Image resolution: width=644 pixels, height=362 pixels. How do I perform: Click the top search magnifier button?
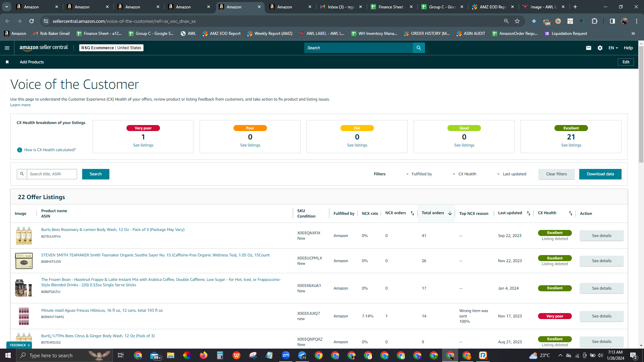point(419,48)
